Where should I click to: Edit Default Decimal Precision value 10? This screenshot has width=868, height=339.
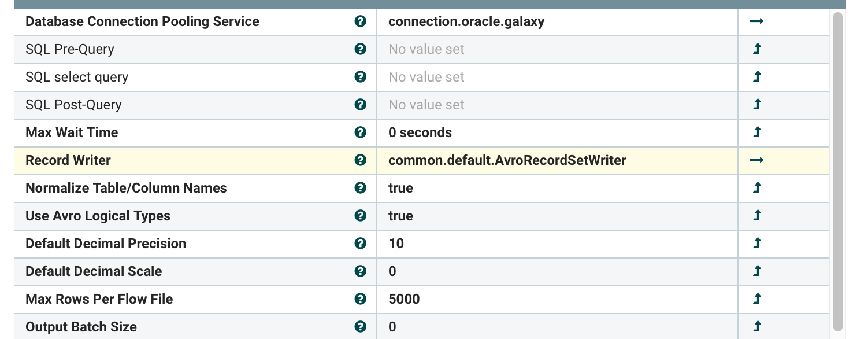coord(557,244)
